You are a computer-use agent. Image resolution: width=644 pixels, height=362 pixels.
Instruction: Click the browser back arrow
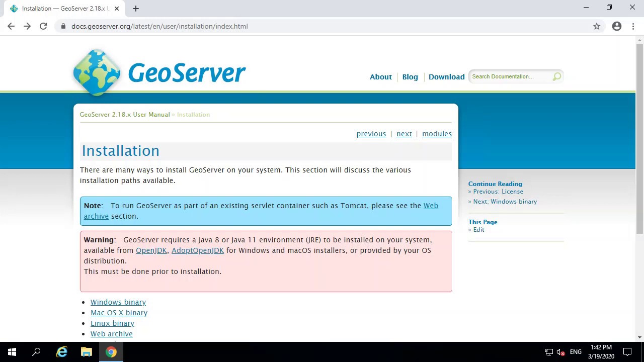11,26
